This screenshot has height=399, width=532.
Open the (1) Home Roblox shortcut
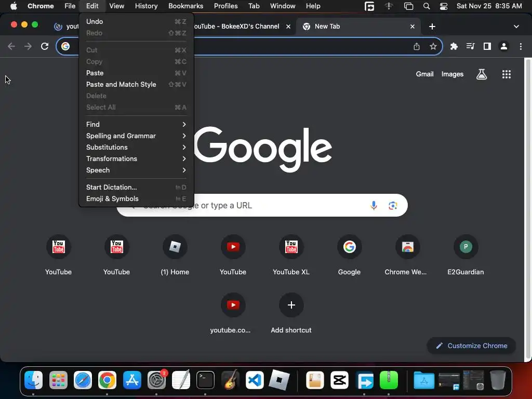pos(175,255)
